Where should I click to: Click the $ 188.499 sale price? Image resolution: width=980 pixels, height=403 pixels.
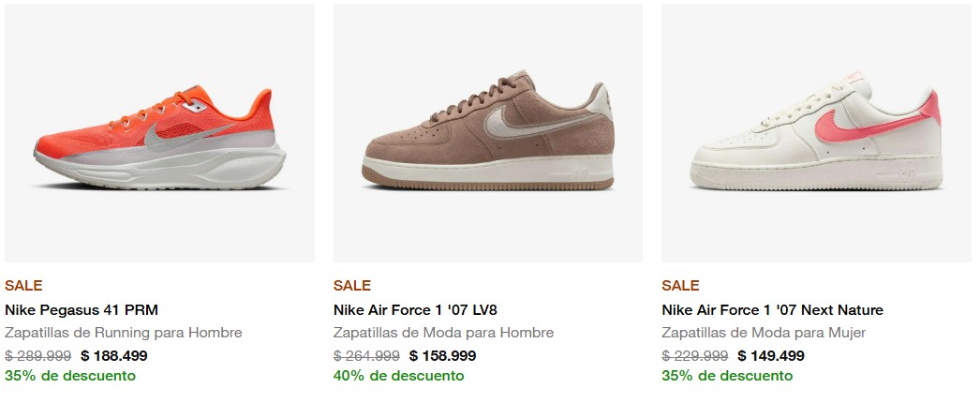point(114,356)
